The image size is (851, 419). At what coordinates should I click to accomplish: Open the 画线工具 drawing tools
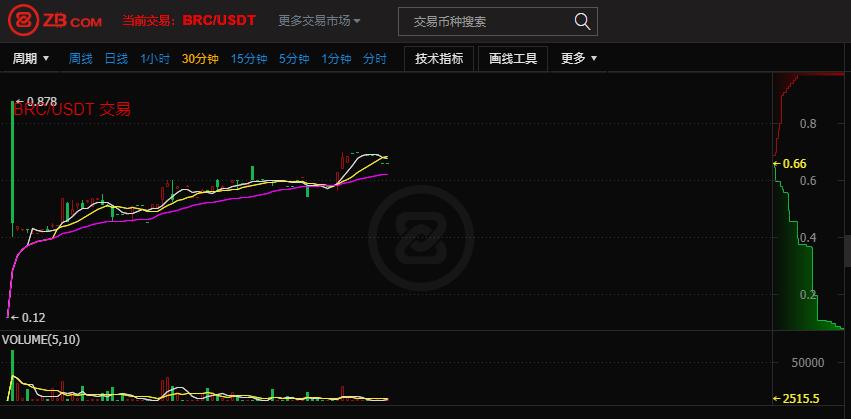pyautogui.click(x=513, y=59)
